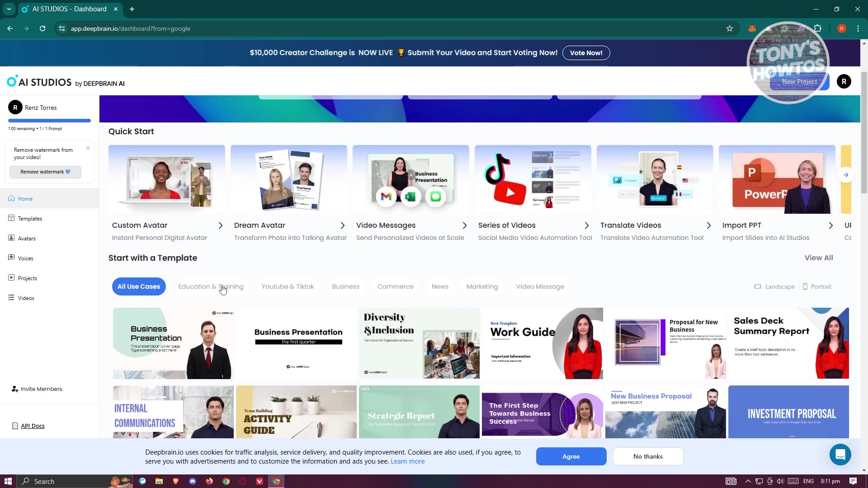
Task: Select the News filter tab
Action: [439, 286]
